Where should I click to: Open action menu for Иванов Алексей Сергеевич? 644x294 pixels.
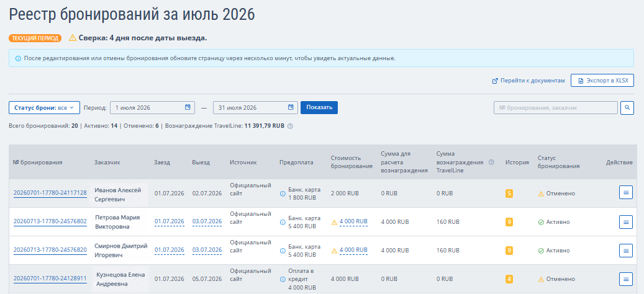[x=626, y=192]
